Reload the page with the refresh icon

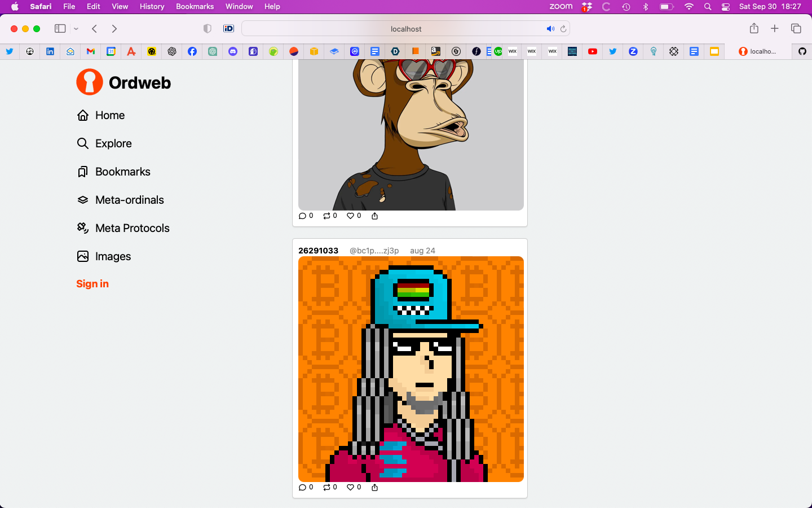coord(563,29)
